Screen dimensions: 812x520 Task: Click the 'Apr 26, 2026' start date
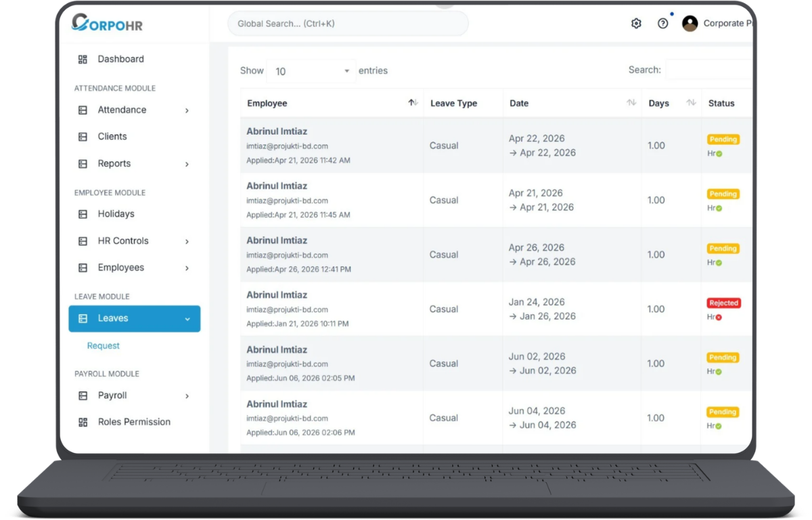[x=537, y=247]
